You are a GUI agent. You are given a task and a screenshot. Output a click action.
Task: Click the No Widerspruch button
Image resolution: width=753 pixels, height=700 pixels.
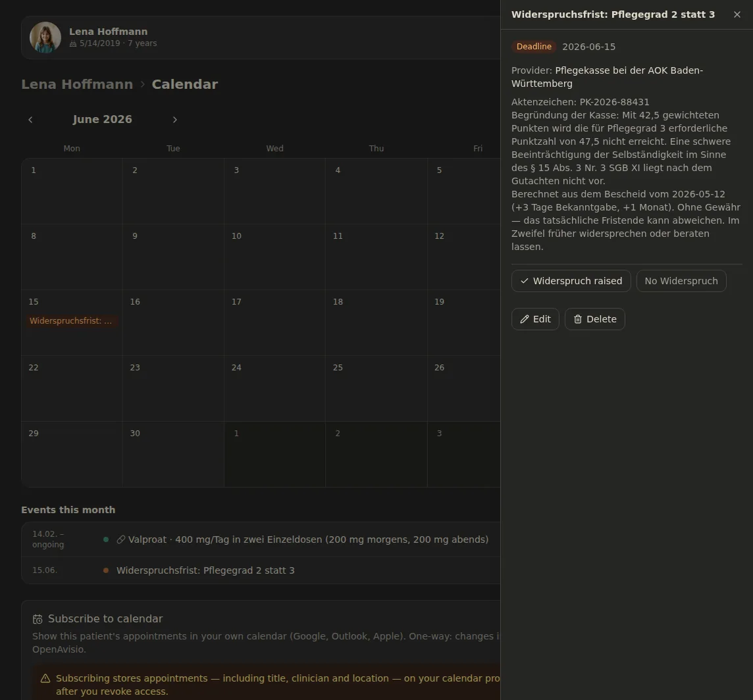[x=681, y=281]
